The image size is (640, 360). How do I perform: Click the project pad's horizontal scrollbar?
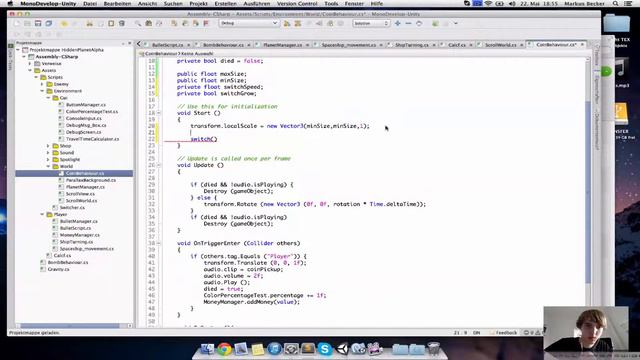[70, 326]
